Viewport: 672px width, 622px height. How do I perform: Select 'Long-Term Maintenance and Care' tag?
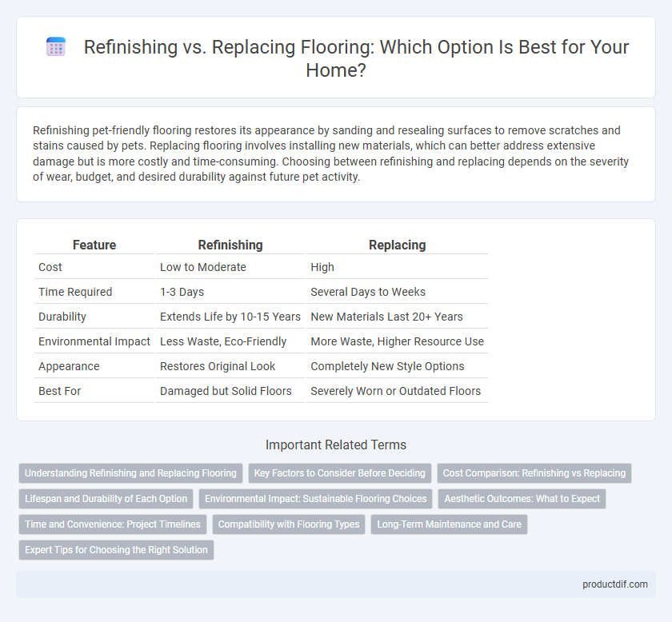pyautogui.click(x=449, y=524)
